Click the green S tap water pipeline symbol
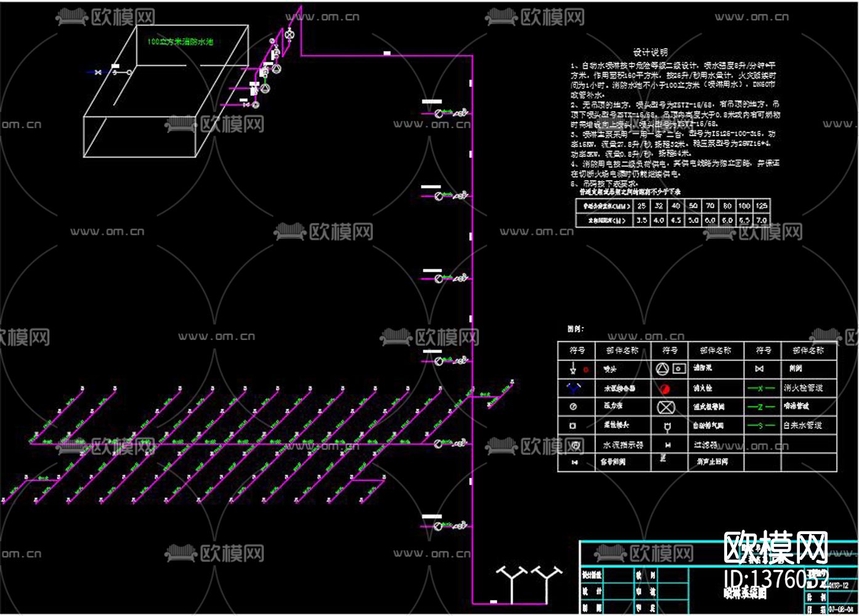Image resolution: width=859 pixels, height=616 pixels. tap(761, 425)
